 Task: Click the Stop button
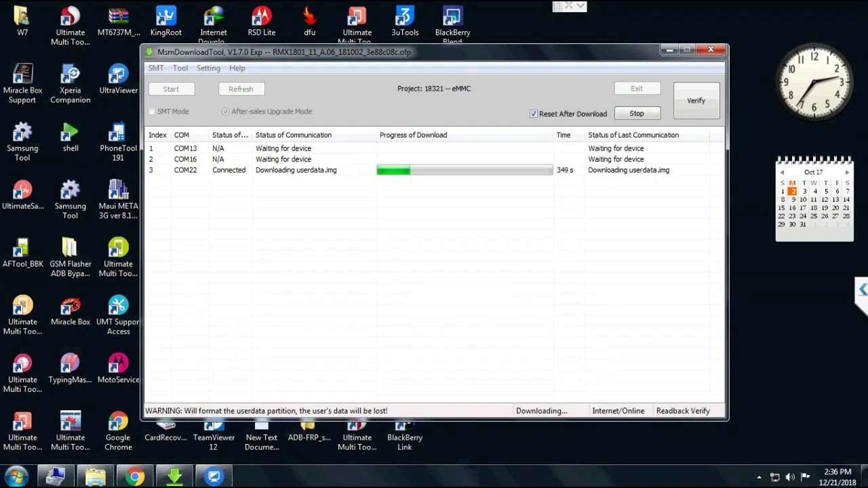(x=637, y=113)
